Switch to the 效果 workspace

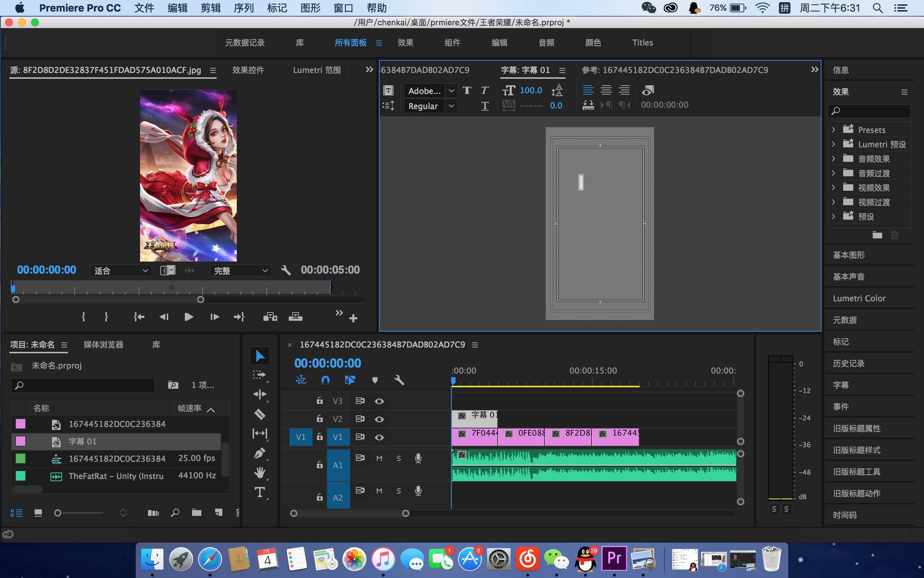405,42
